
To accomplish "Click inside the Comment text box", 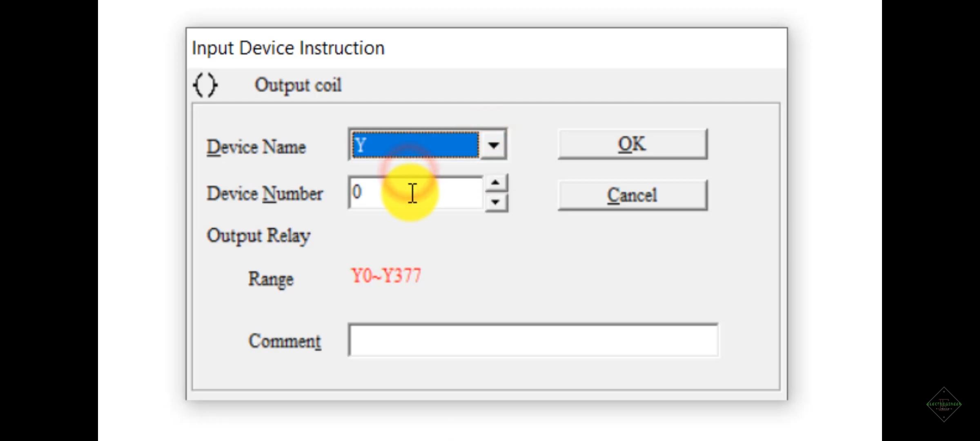I will coord(533,340).
